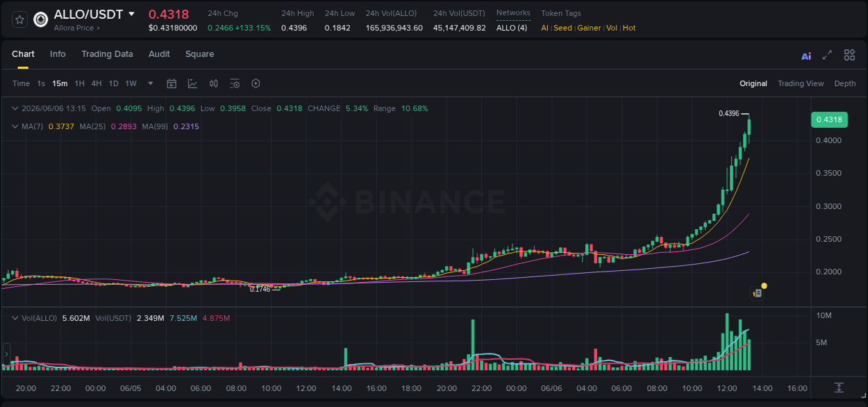Click the current price tag 0.4318 on axis

[829, 119]
